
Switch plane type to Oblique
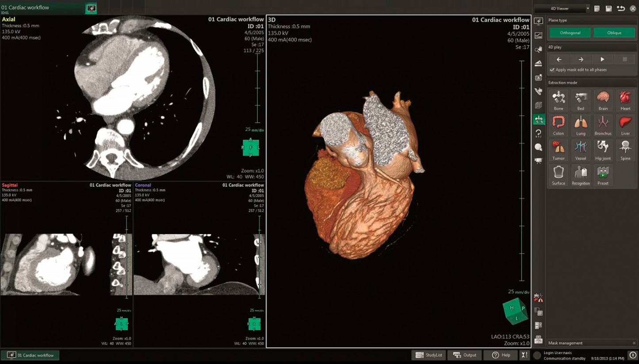(614, 33)
